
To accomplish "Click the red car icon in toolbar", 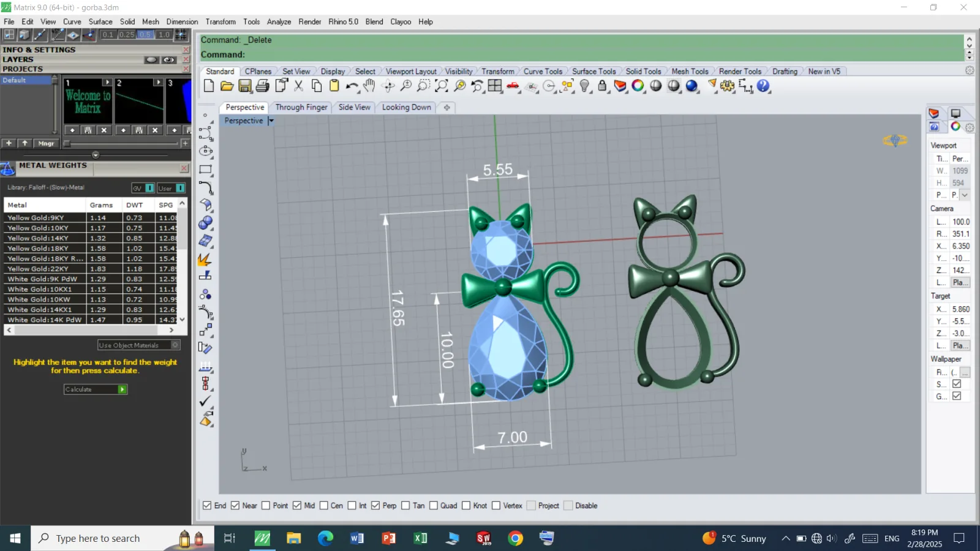I will coord(513,86).
